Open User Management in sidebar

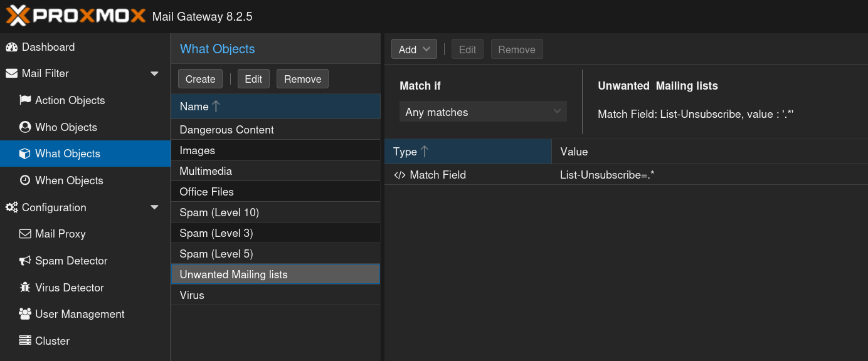tap(79, 314)
